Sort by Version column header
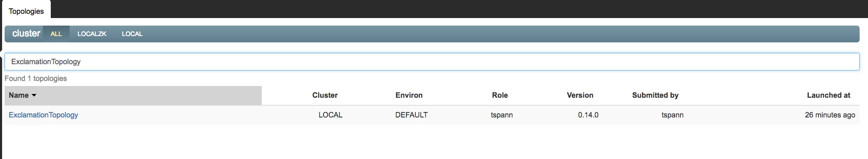 tap(580, 95)
